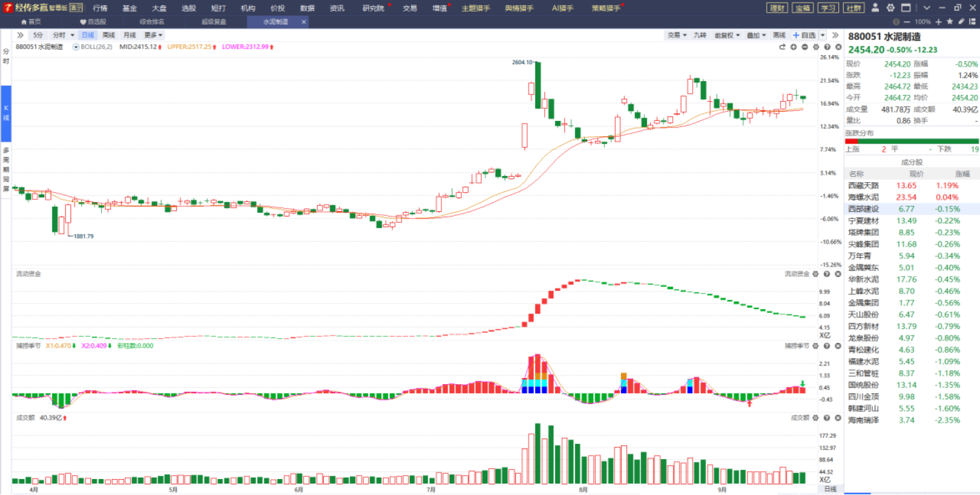Select K线 in left vertical sidebar

tap(6, 113)
